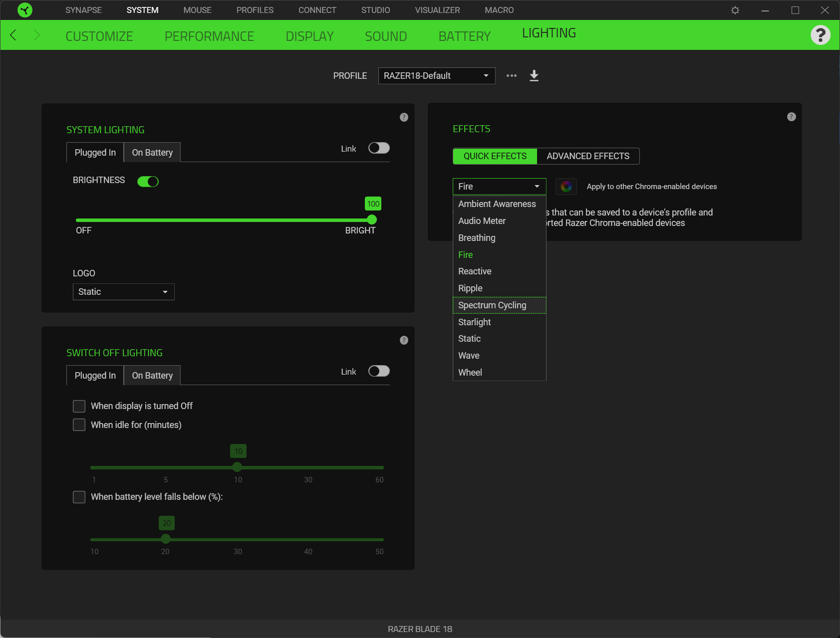Open the MOUSE top menu
The image size is (840, 638).
tap(197, 10)
